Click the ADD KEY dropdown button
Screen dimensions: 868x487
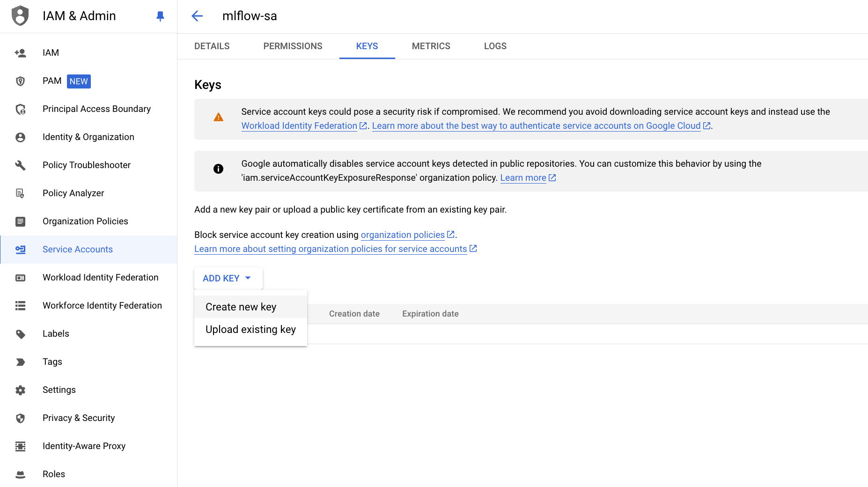[228, 278]
